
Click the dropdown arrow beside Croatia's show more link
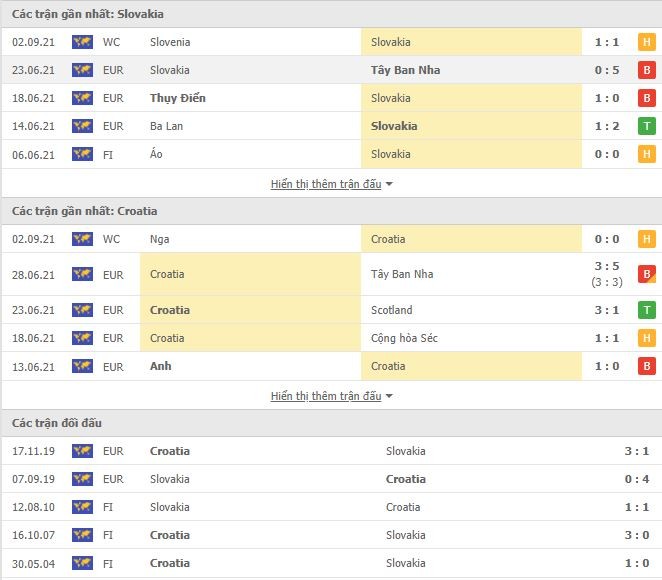coord(389,396)
